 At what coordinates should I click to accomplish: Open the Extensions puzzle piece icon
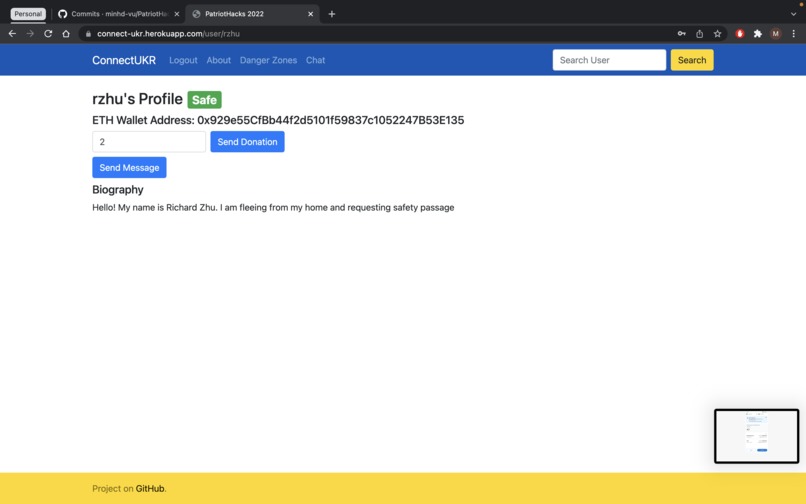[758, 33]
